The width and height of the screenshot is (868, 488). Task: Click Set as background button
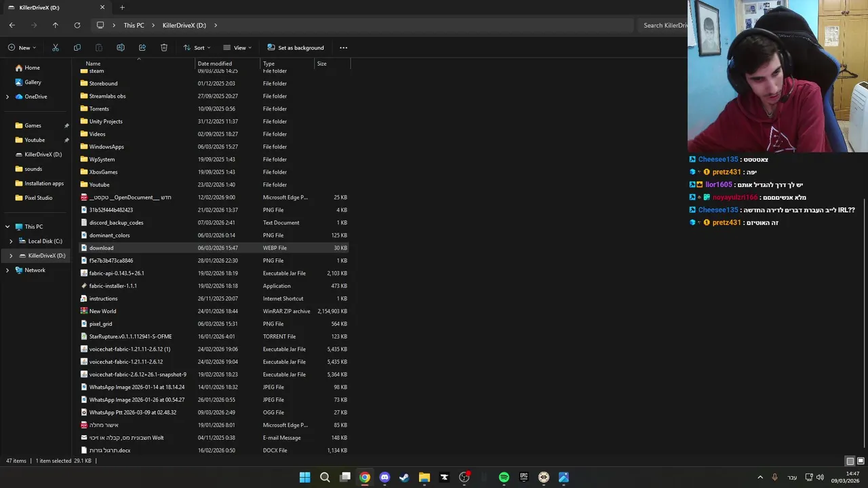296,47
